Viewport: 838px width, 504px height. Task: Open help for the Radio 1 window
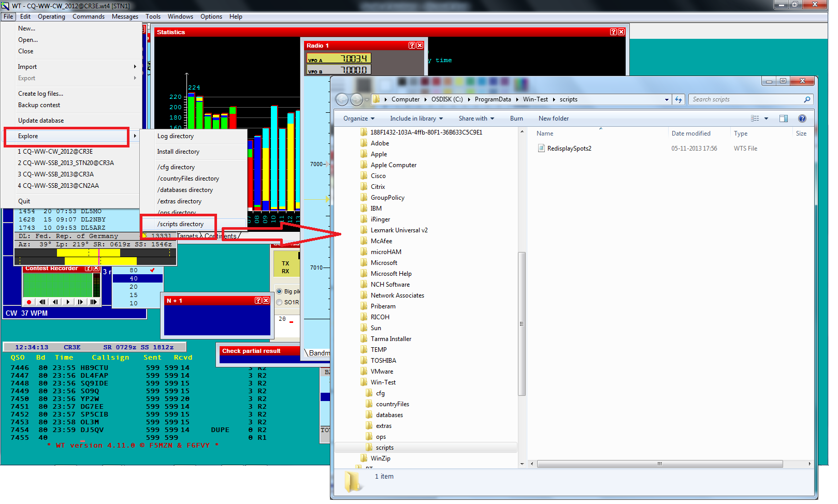[412, 46]
